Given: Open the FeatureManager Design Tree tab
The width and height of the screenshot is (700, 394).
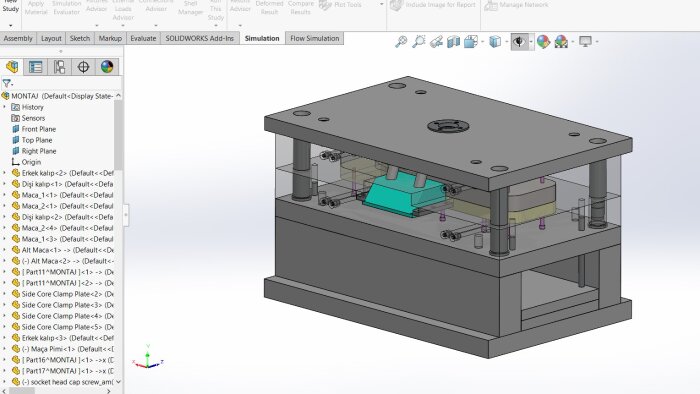Looking at the screenshot, I should [12, 67].
